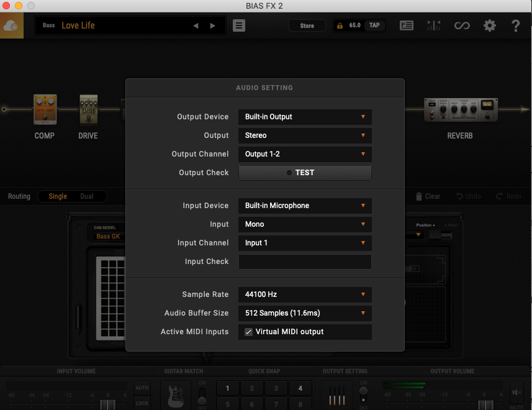532x410 pixels.
Task: Enable Virtual MIDI output checkbox
Action: click(248, 332)
